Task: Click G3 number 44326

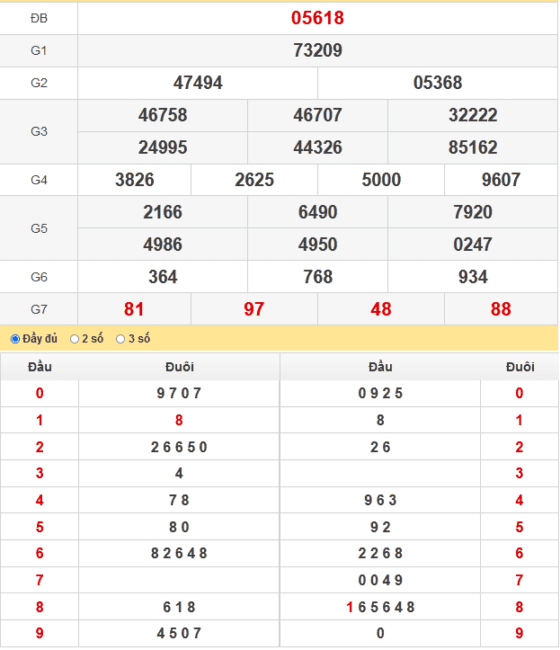Action: point(318,147)
